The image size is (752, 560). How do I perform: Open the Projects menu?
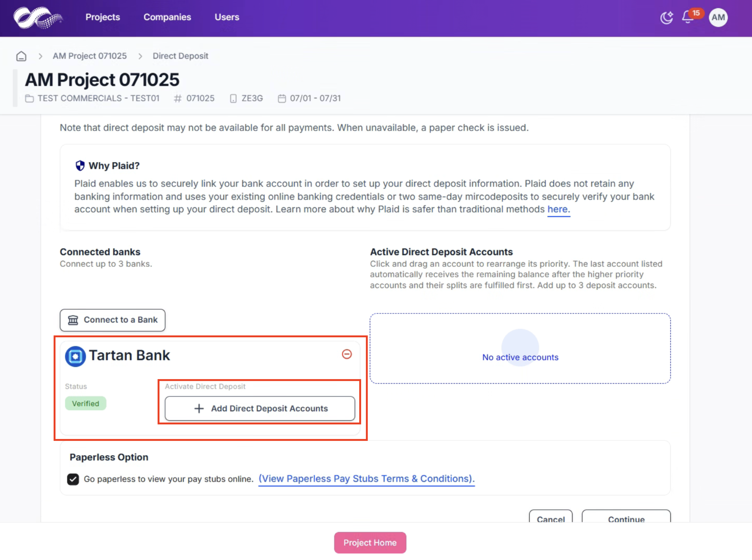pos(103,17)
